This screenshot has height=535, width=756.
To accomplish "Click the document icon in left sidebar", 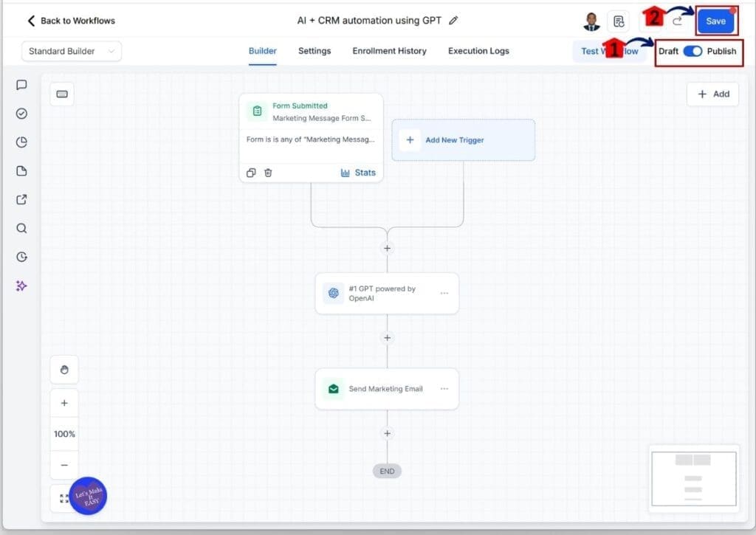I will pos(21,170).
